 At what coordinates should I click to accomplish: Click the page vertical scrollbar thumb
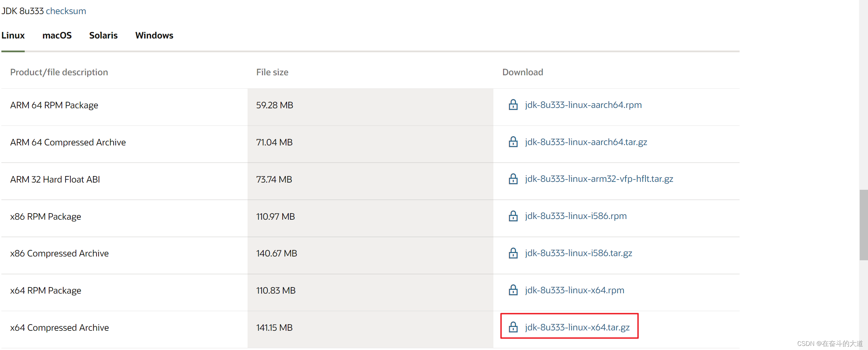click(x=864, y=225)
